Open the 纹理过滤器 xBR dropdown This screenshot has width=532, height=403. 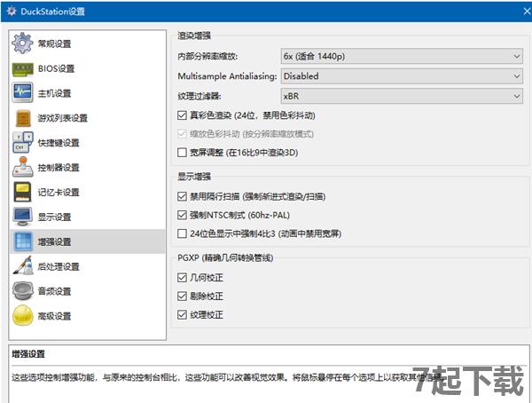[x=402, y=96]
